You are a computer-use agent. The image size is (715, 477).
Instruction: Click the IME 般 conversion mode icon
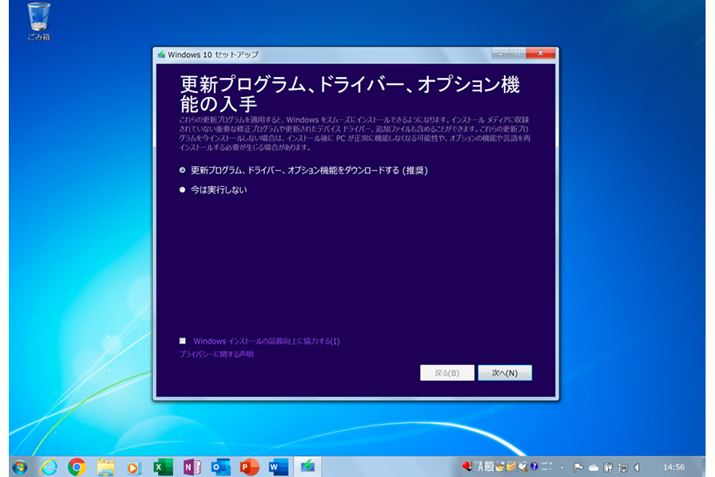coord(489,467)
